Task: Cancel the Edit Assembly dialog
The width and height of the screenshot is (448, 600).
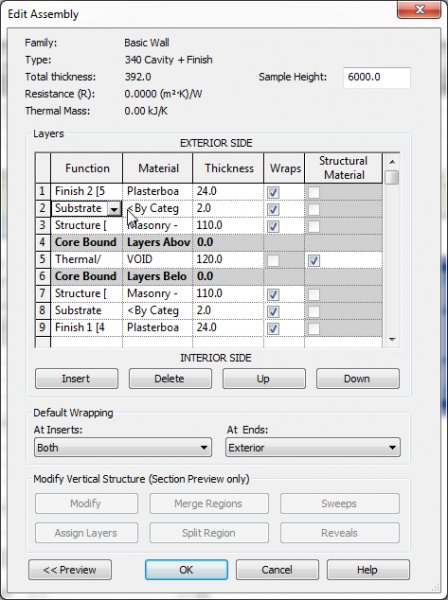Action: pyautogui.click(x=277, y=570)
